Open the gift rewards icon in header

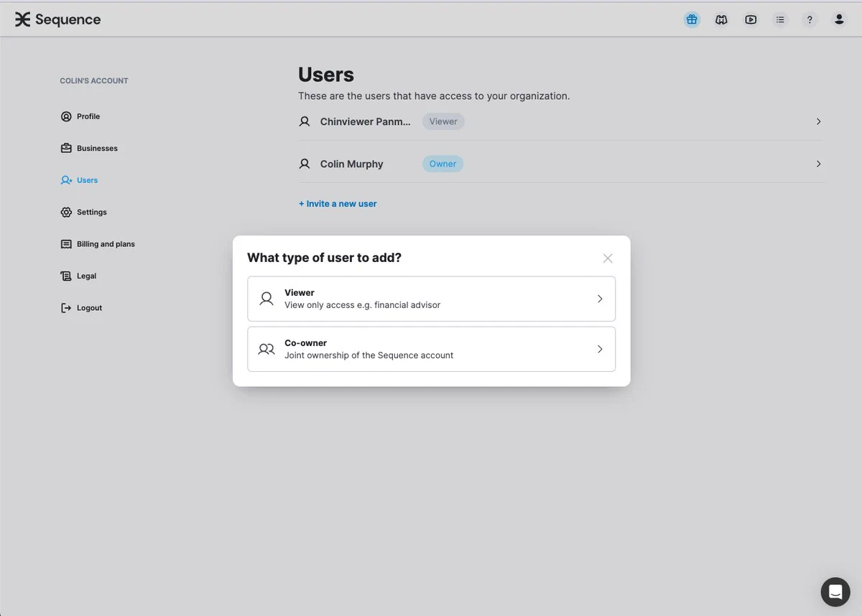(x=692, y=19)
